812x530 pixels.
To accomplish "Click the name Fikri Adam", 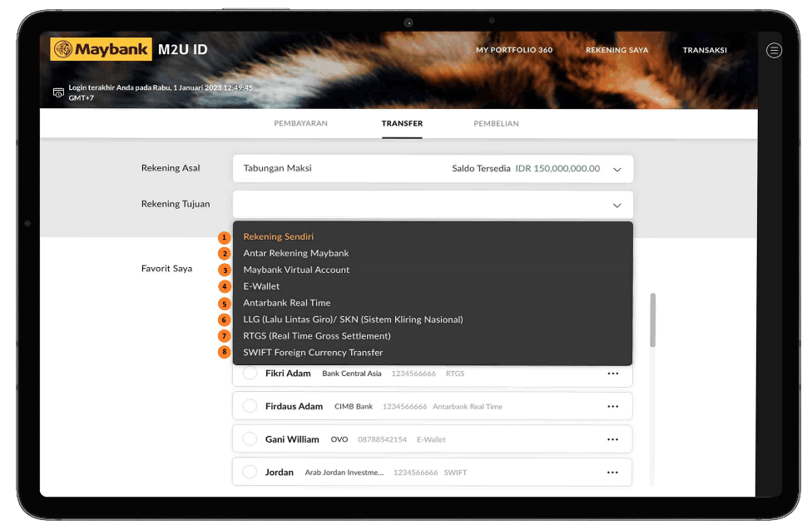I will point(288,374).
